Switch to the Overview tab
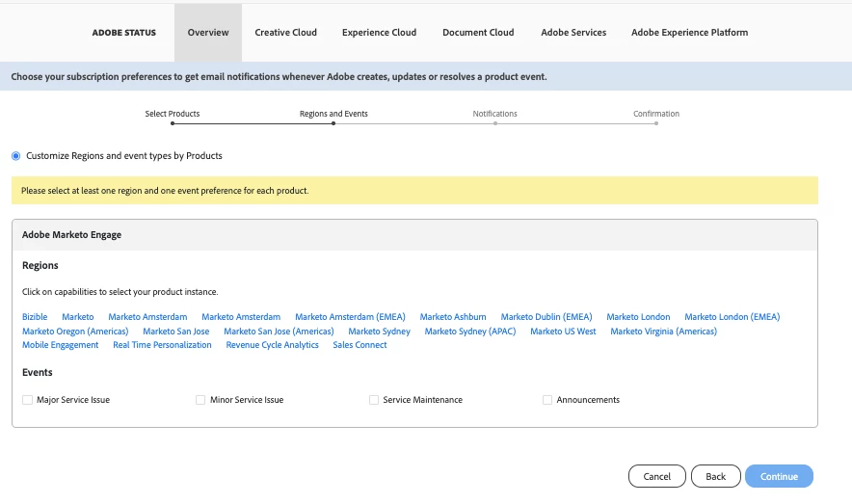852x504 pixels. [208, 33]
